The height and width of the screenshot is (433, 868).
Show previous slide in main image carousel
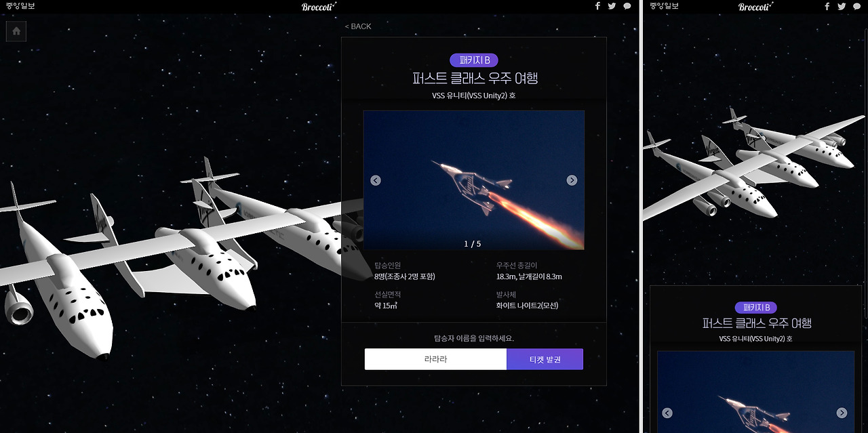pyautogui.click(x=376, y=180)
